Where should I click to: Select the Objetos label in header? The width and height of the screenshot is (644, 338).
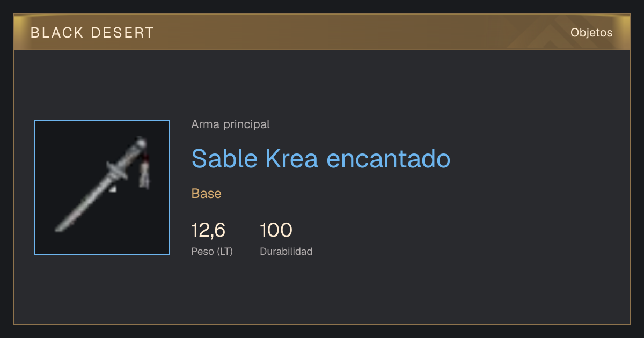click(591, 32)
